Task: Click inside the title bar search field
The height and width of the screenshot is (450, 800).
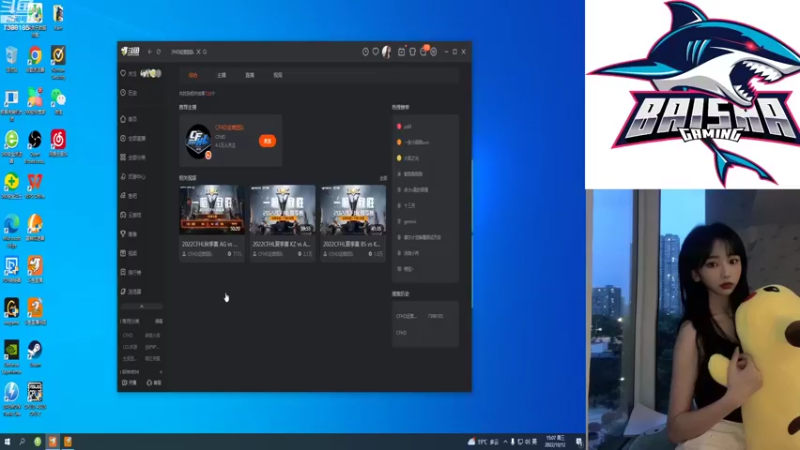Action: click(182, 52)
